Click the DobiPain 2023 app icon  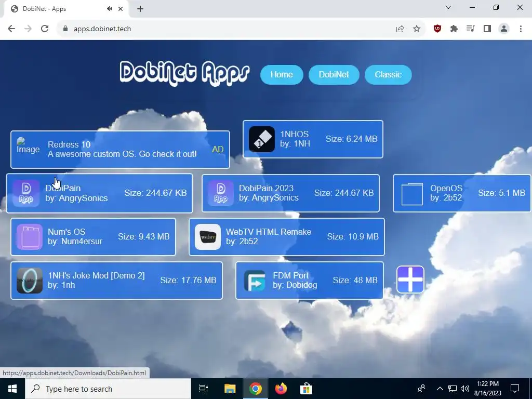pyautogui.click(x=221, y=193)
